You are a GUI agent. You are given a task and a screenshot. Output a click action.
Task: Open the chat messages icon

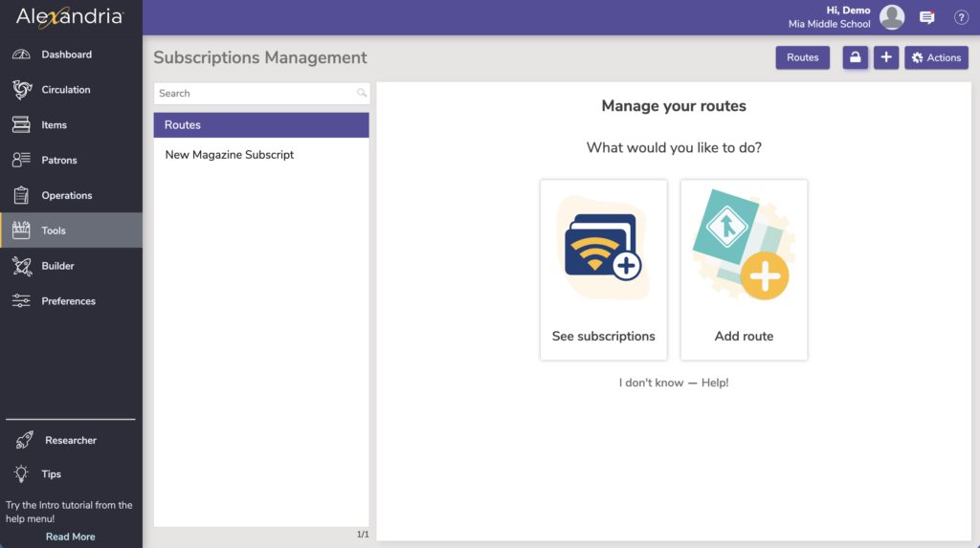tap(926, 17)
